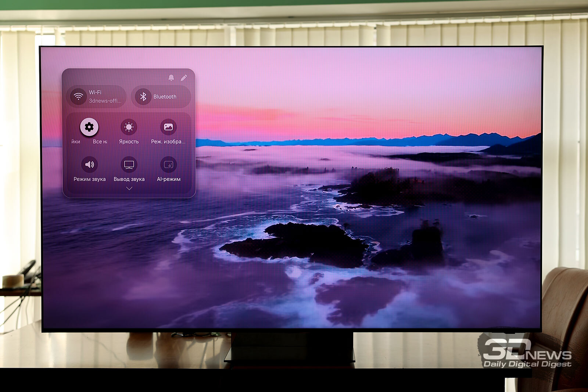The image size is (588, 392).
Task: Open the picture mode image icon
Action: tap(168, 127)
